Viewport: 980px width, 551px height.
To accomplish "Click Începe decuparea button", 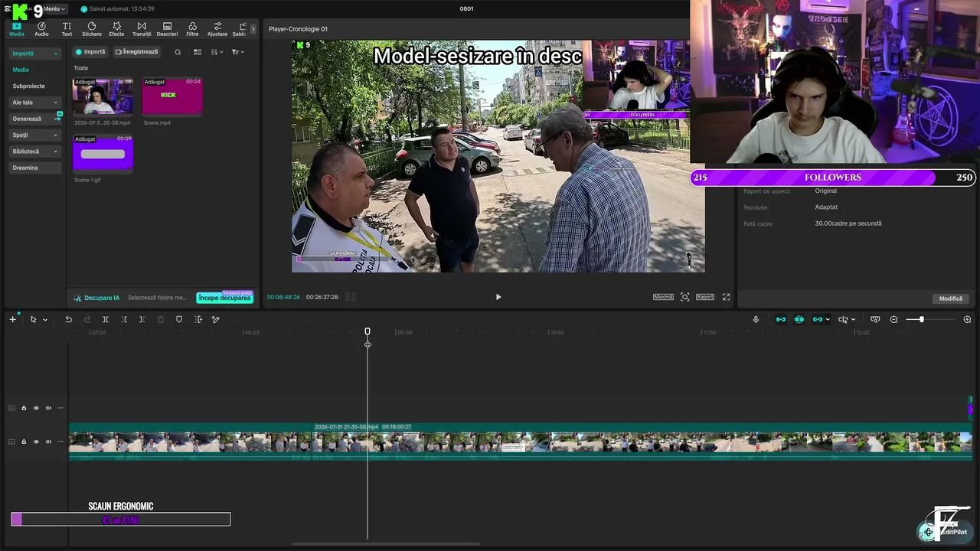I will [x=224, y=298].
